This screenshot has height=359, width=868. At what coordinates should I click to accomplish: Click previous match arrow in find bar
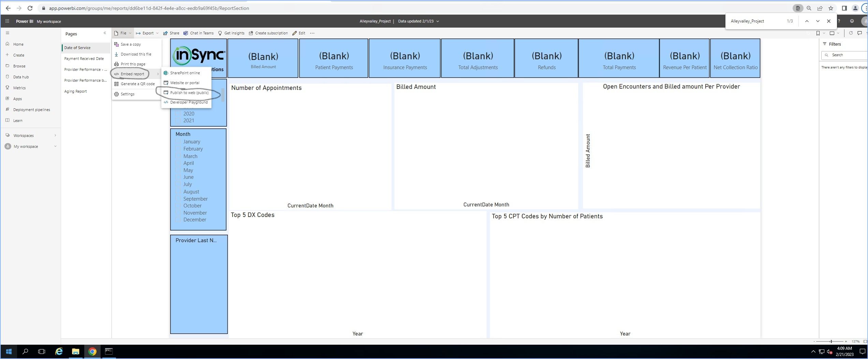point(807,21)
